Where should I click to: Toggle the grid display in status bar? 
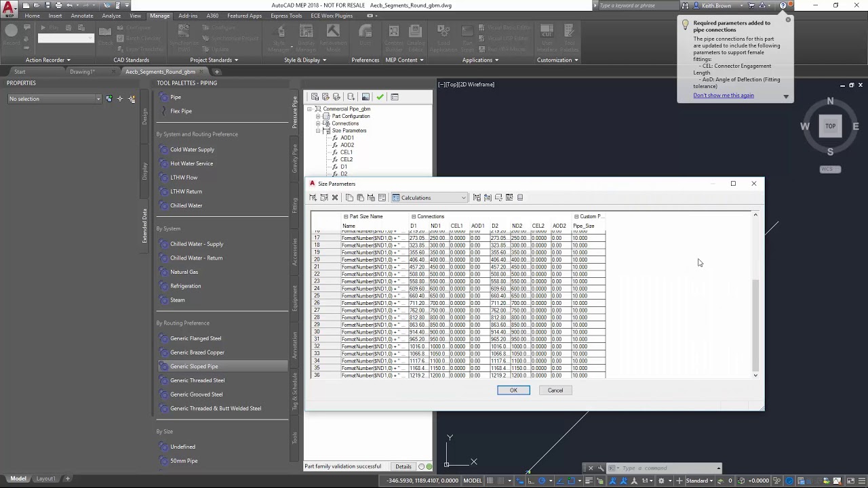(x=491, y=481)
